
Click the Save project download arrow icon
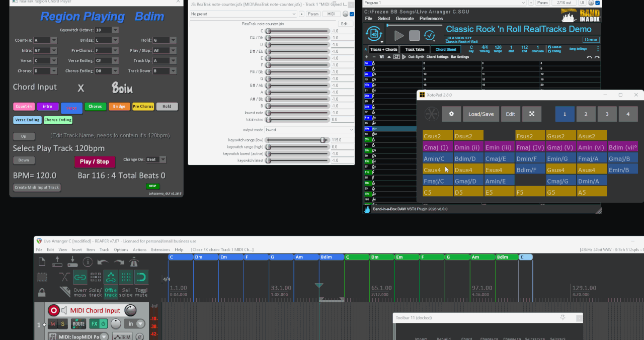(x=72, y=262)
